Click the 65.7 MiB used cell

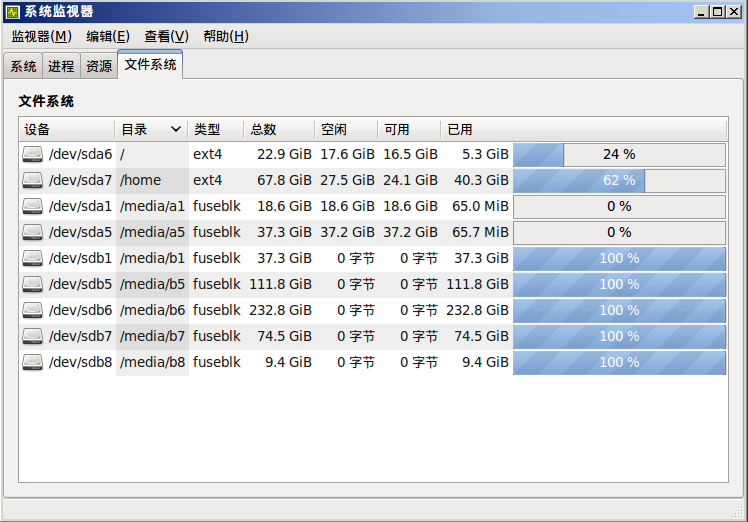480,232
